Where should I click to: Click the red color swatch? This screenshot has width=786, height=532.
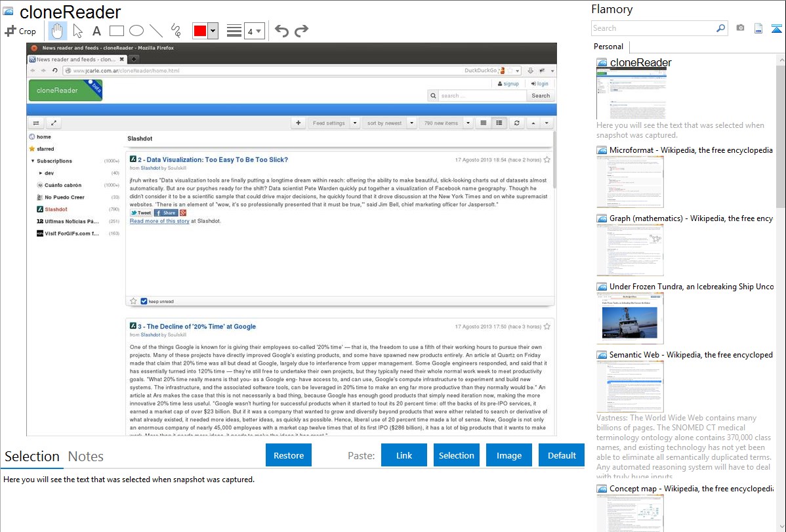click(x=200, y=31)
